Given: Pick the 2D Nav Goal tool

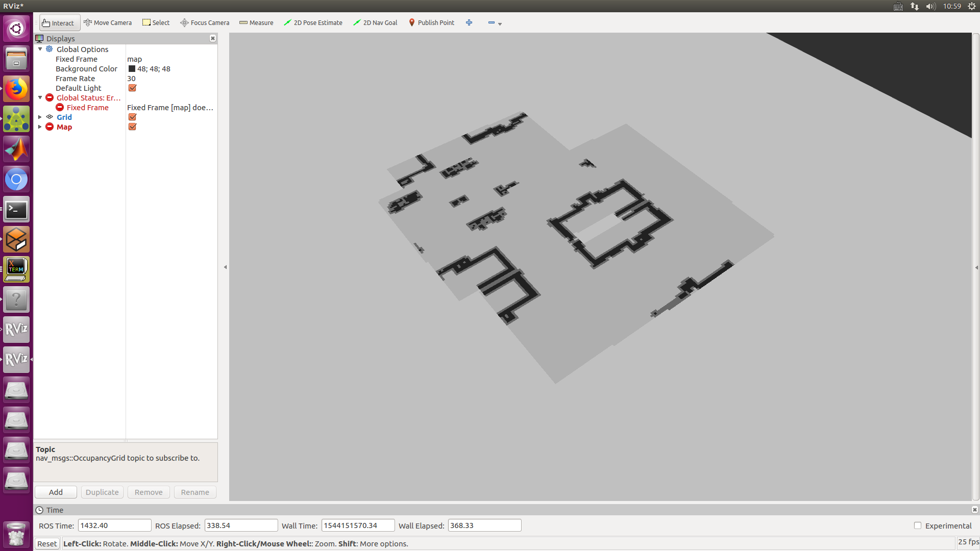Looking at the screenshot, I should click(x=375, y=23).
